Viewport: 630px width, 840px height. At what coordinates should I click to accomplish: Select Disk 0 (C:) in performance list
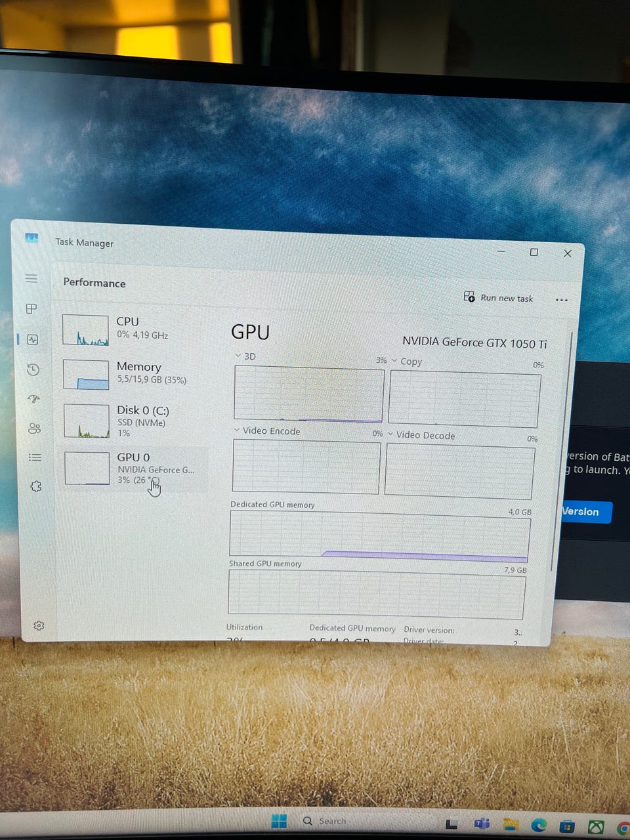click(x=135, y=421)
